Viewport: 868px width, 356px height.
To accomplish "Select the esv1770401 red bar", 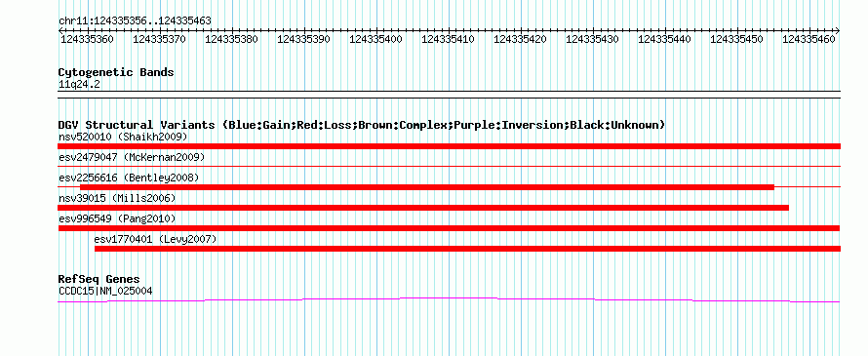I will tap(468, 249).
